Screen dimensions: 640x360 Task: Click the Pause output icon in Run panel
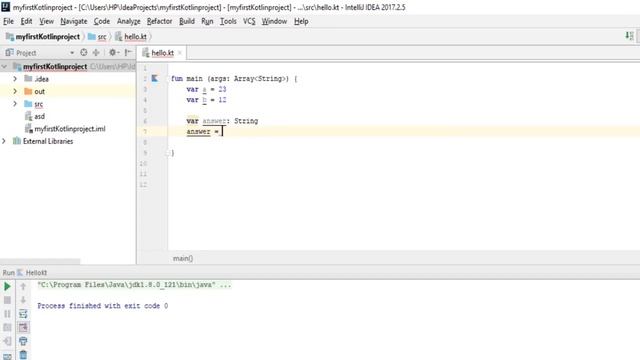[7, 313]
